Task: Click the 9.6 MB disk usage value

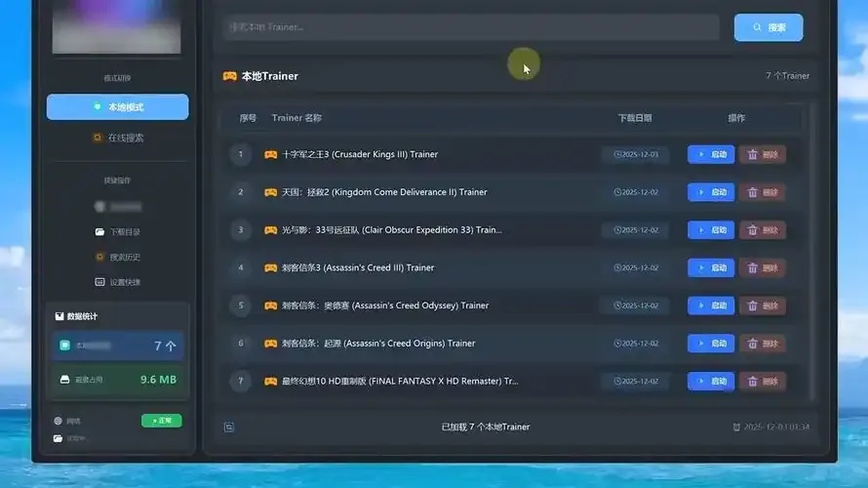Action: pos(158,380)
